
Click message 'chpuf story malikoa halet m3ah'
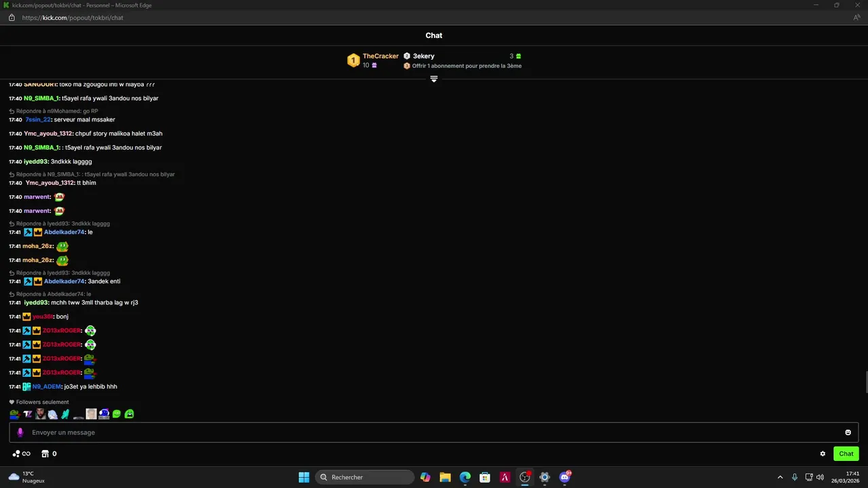(119, 134)
